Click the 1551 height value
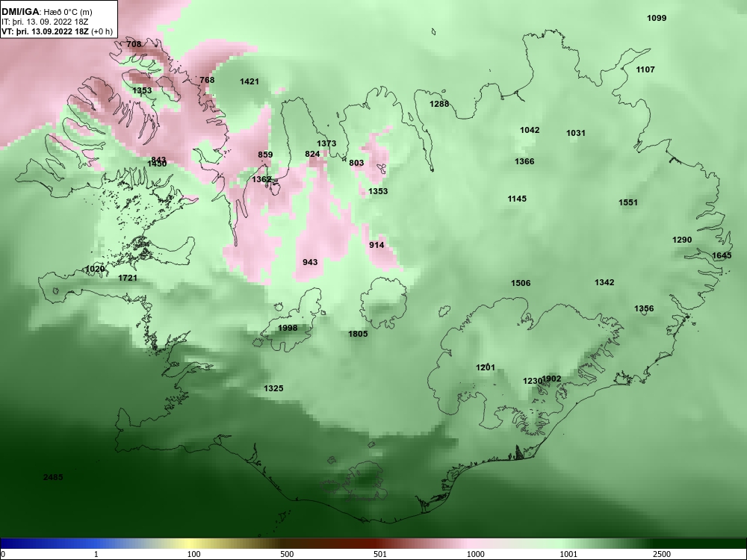Screen dimensions: 747x560 click(x=628, y=202)
